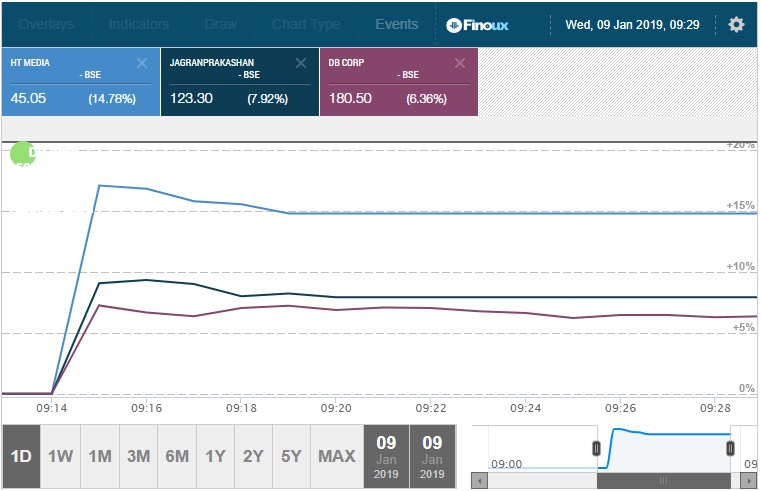
Task: Click the (14.78%) change value
Action: 112,99
